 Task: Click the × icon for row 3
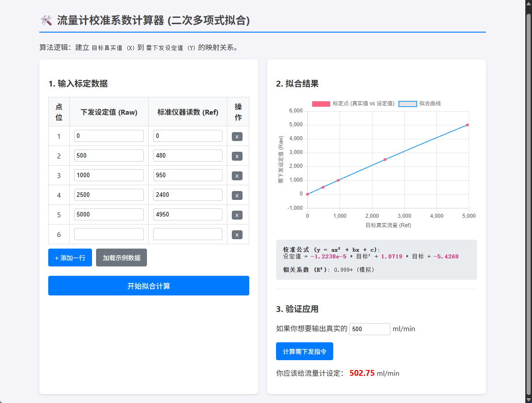[237, 176]
